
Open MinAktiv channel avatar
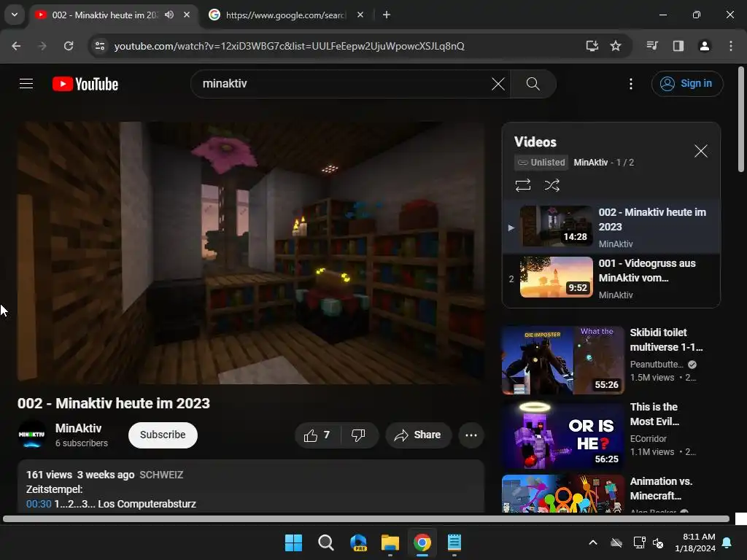31,435
